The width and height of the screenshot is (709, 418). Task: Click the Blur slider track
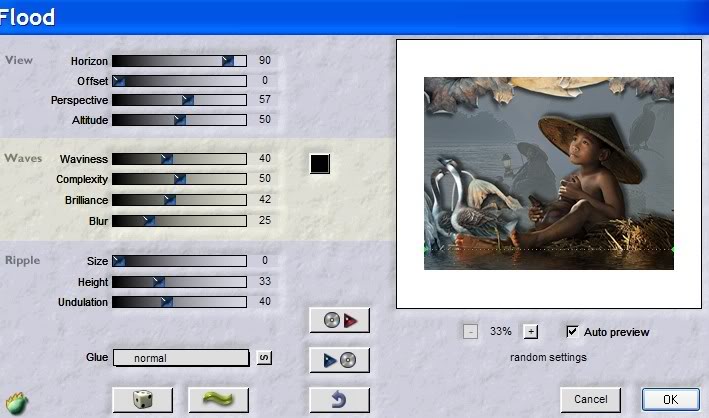tap(179, 220)
